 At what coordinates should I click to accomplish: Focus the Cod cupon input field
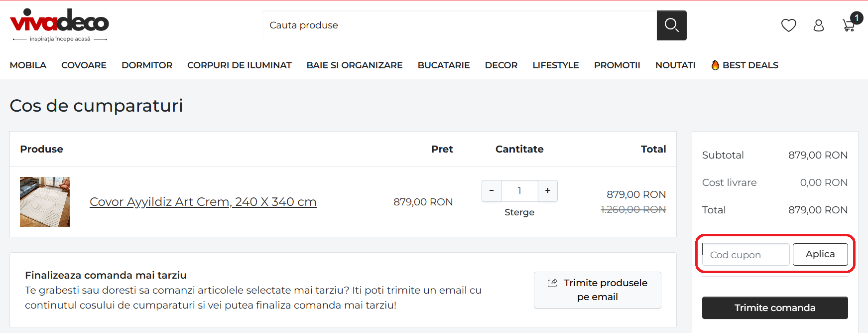click(x=745, y=255)
